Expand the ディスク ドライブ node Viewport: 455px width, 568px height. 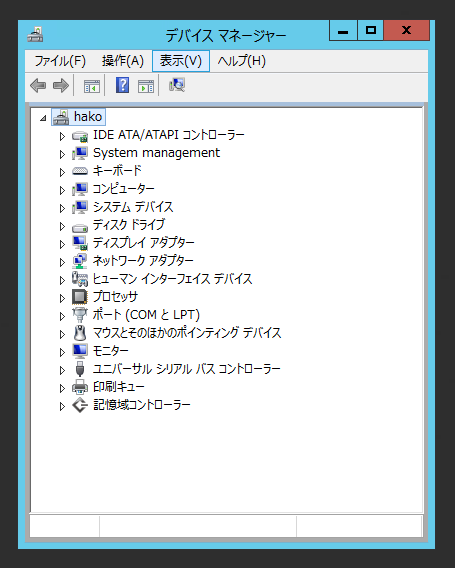pos(62,226)
